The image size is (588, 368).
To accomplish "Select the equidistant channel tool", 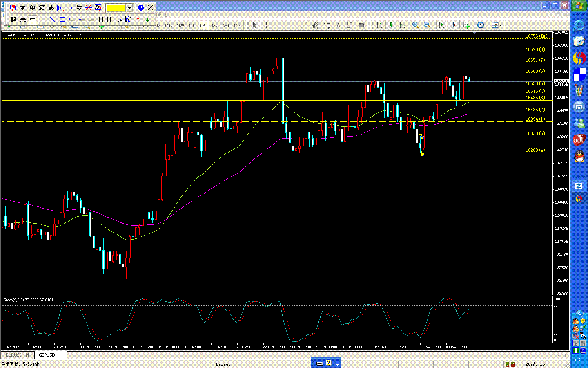I will pyautogui.click(x=315, y=25).
